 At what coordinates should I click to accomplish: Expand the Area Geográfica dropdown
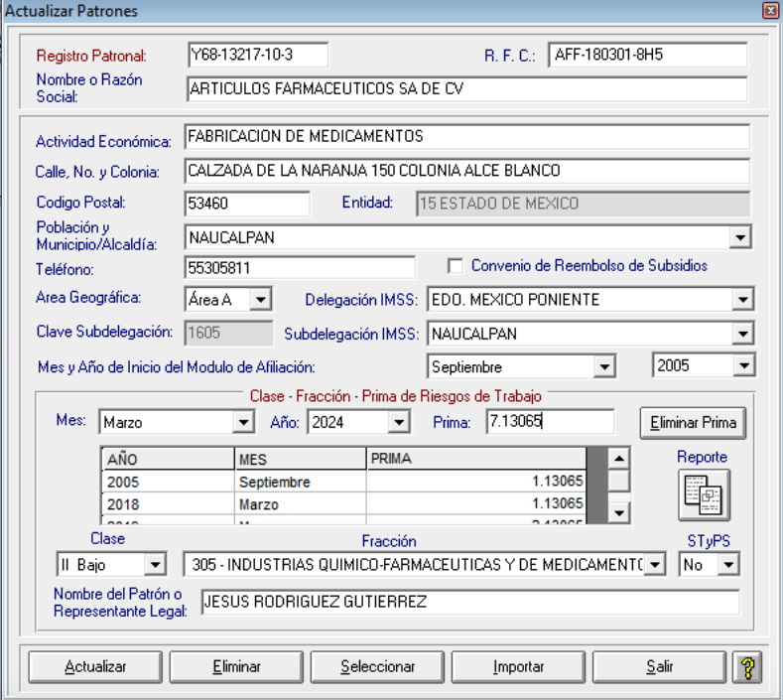(x=259, y=300)
